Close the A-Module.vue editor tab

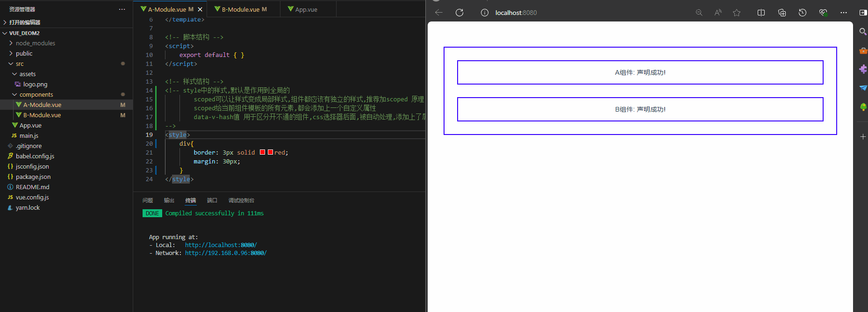[x=200, y=9]
